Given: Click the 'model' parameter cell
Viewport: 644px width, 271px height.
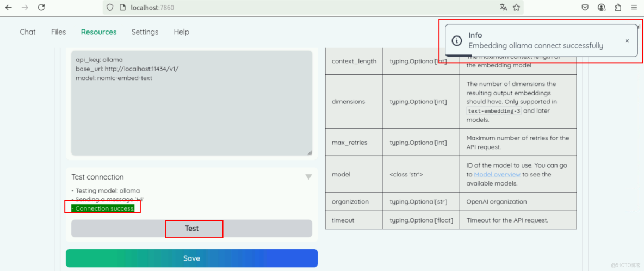Looking at the screenshot, I should coord(354,174).
